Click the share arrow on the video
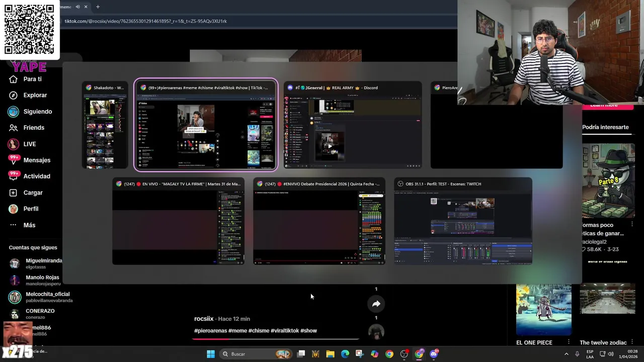Image resolution: width=644 pixels, height=362 pixels. (376, 304)
